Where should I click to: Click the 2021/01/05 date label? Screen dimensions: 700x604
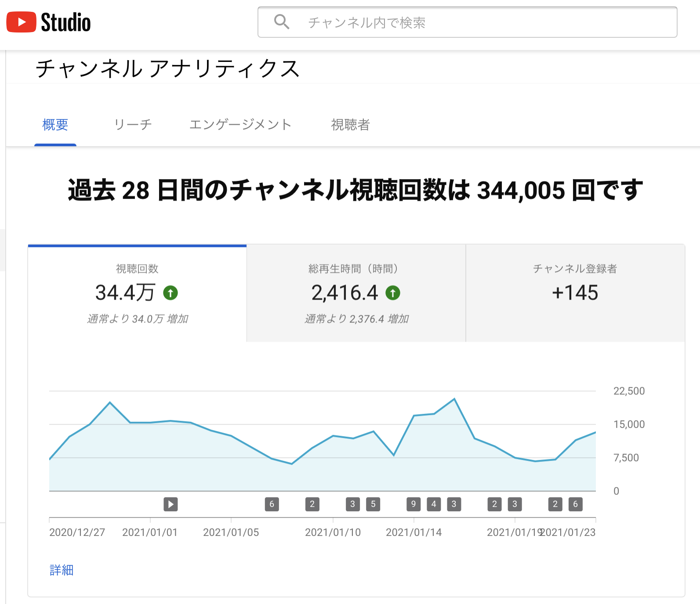click(231, 532)
